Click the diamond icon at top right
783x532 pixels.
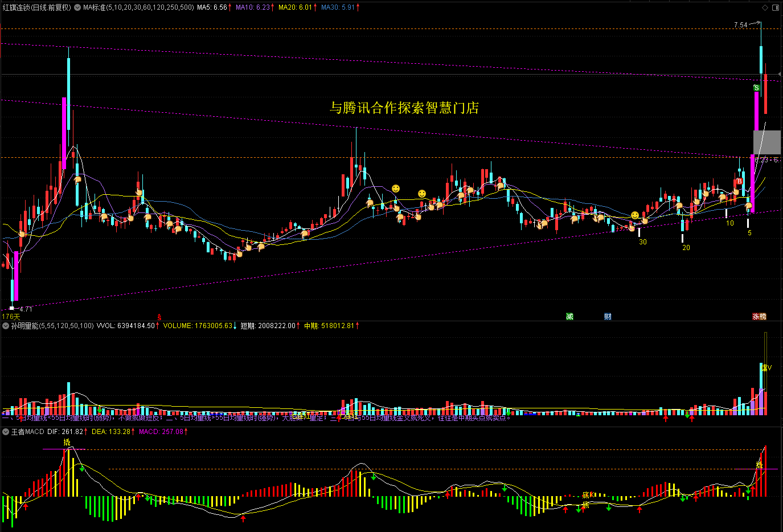(765, 7)
